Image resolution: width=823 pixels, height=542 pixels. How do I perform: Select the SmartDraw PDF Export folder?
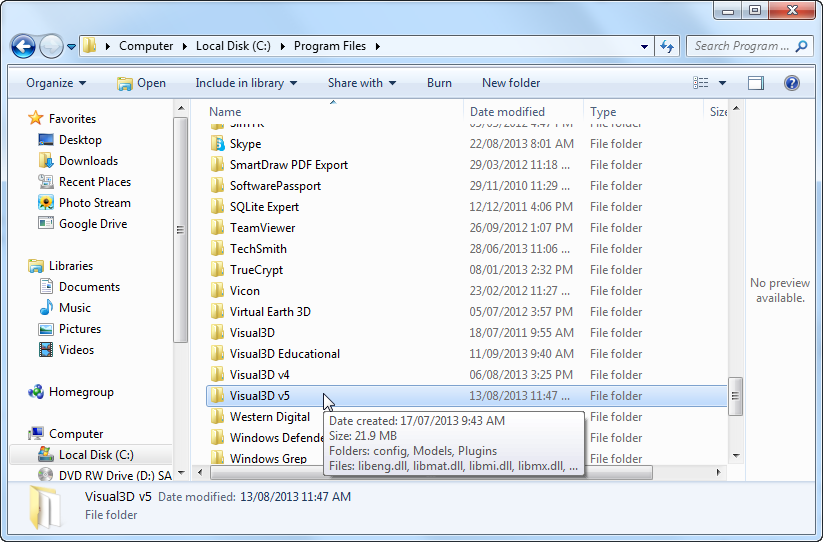(289, 165)
